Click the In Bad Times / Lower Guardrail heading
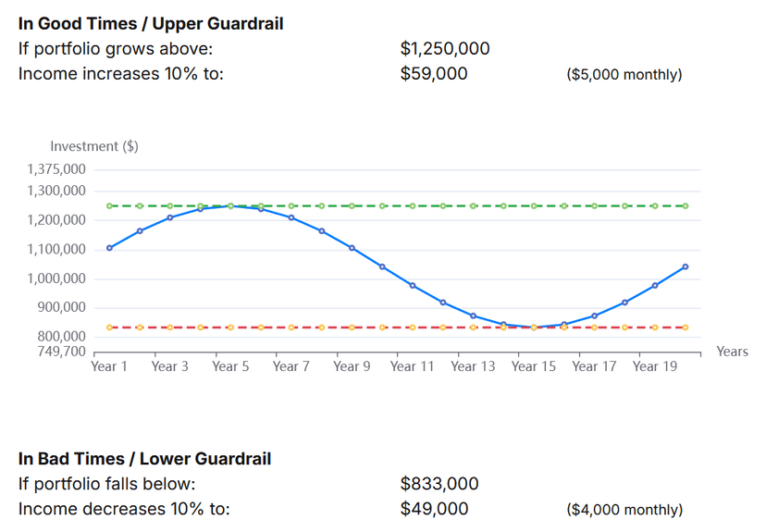The image size is (766, 532). tap(144, 459)
